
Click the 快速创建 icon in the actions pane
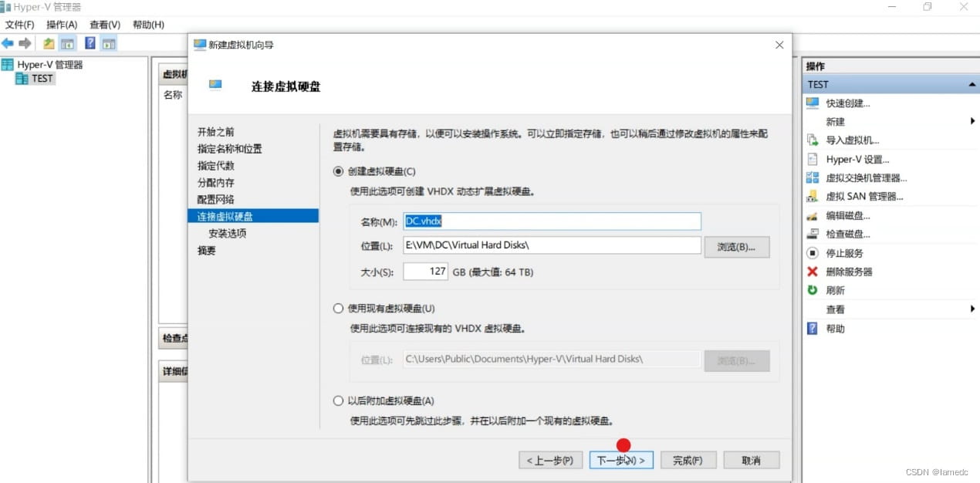[812, 103]
